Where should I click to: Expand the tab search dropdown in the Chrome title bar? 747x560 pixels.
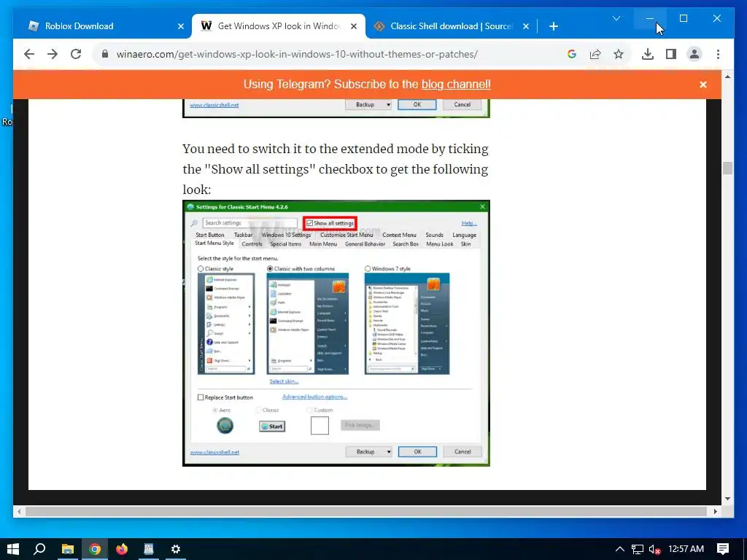pos(616,18)
